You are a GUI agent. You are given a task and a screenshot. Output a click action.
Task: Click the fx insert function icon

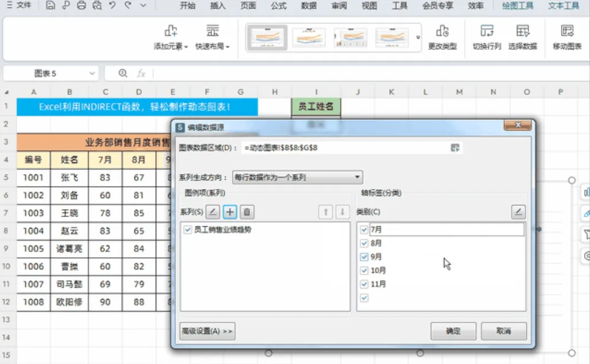point(141,73)
